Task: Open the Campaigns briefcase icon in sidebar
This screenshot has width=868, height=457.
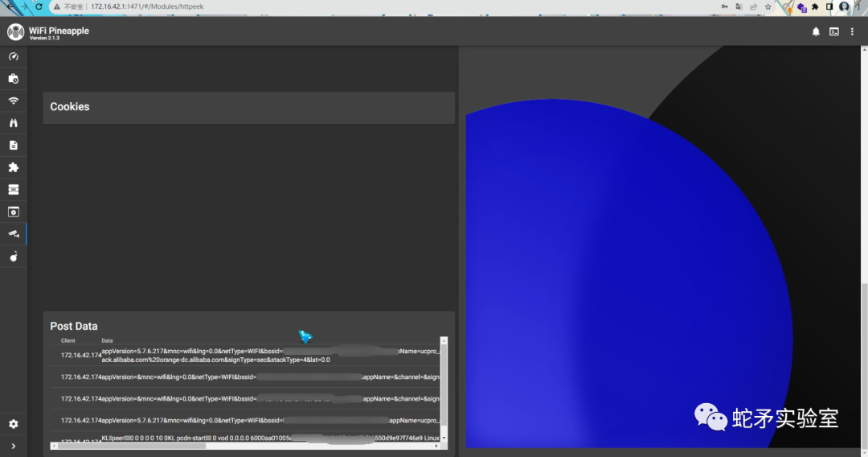Action: coord(14,79)
